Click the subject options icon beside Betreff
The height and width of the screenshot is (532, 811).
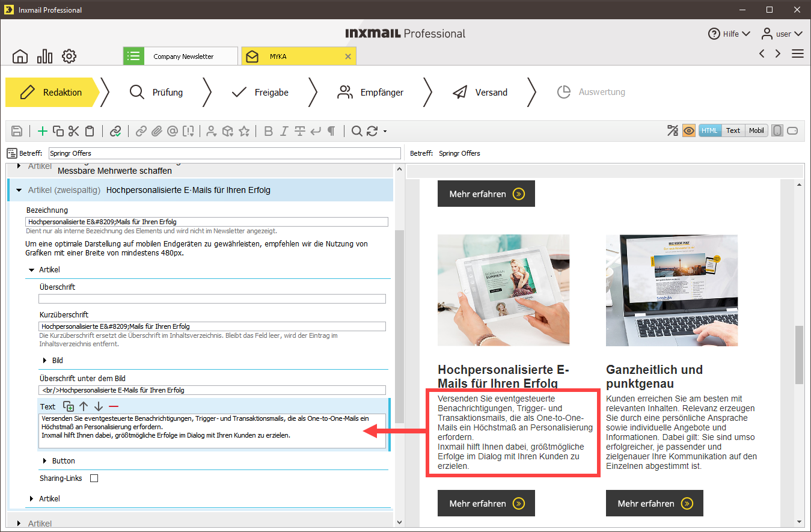click(12, 153)
